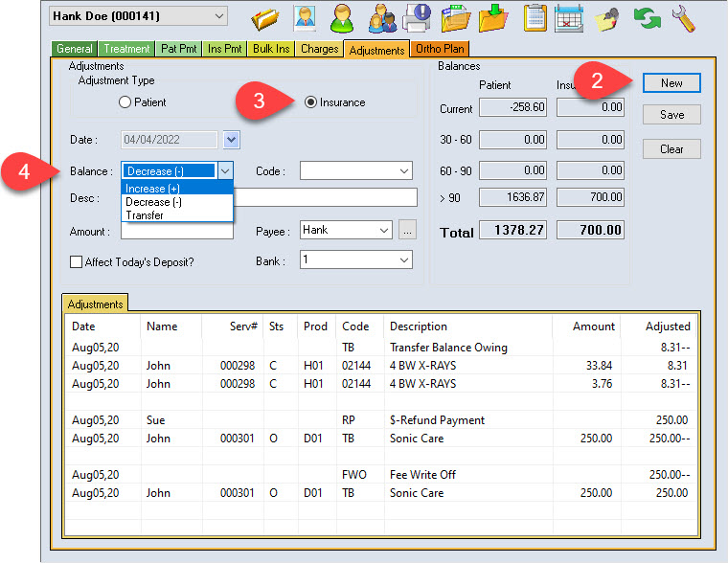Click the Amount column header

click(586, 327)
